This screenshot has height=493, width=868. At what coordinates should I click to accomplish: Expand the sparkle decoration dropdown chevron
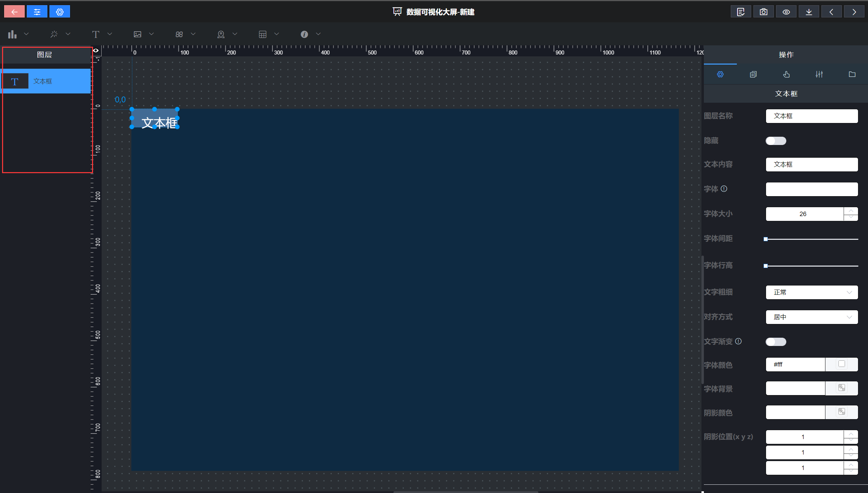(68, 34)
